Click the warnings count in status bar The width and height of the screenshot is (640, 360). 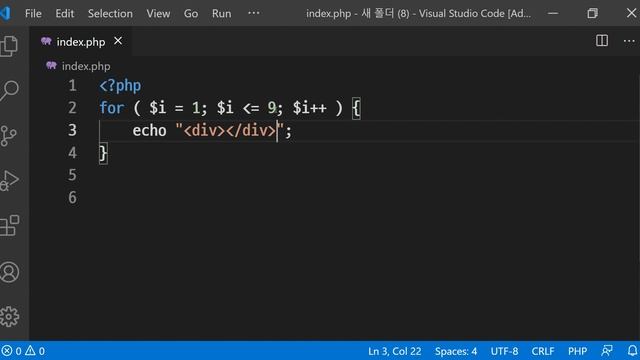tap(35, 351)
